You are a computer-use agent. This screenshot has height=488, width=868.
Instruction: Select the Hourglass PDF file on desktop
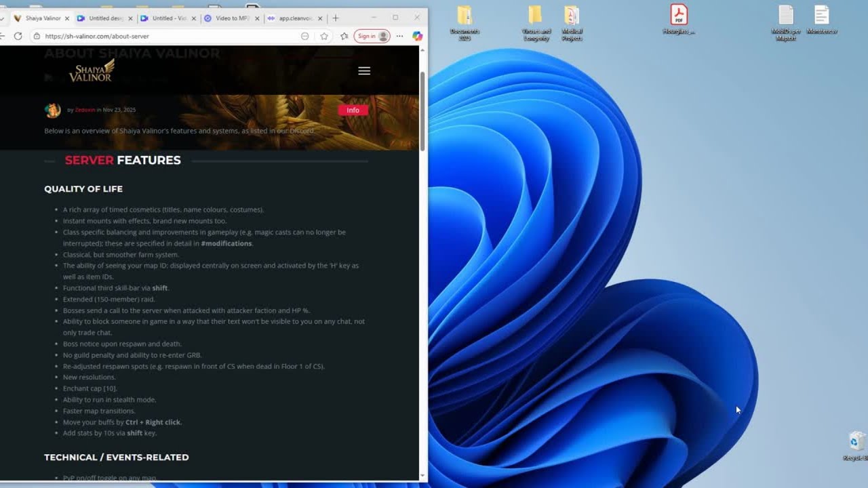click(x=679, y=20)
